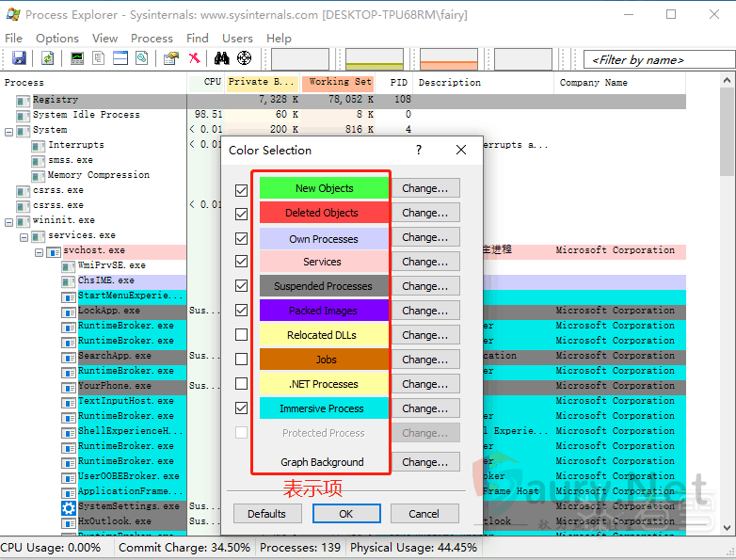Enable the Relocated DLLs checkbox
This screenshot has width=736, height=560.
tap(242, 335)
